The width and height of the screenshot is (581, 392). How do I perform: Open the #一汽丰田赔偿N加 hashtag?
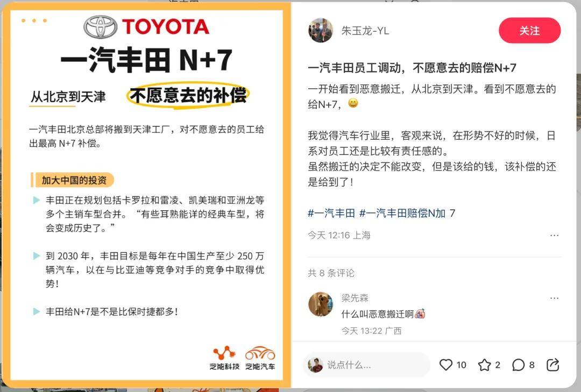pos(402,213)
